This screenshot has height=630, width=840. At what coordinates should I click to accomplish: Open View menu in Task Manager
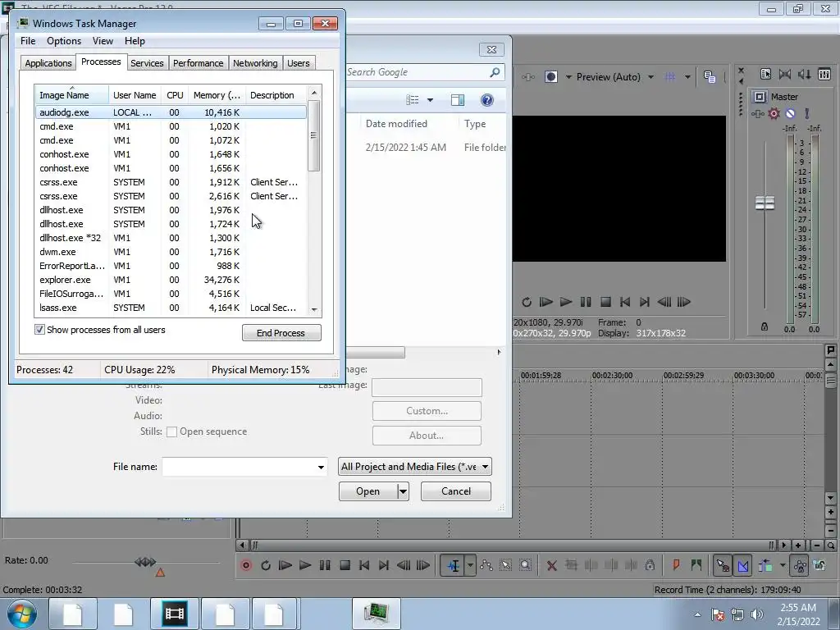click(103, 41)
